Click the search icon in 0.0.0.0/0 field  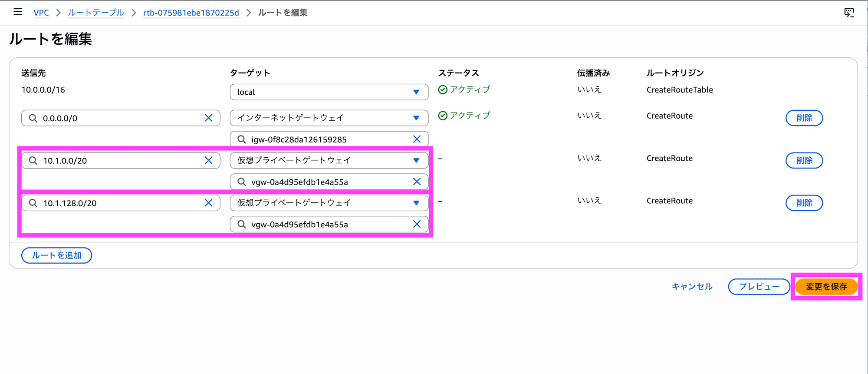point(33,118)
